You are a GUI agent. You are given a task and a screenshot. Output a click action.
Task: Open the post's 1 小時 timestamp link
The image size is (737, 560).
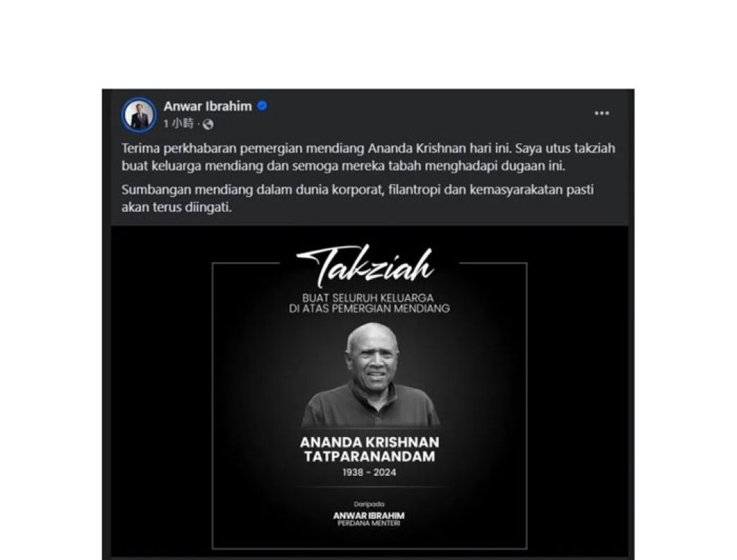click(x=178, y=124)
